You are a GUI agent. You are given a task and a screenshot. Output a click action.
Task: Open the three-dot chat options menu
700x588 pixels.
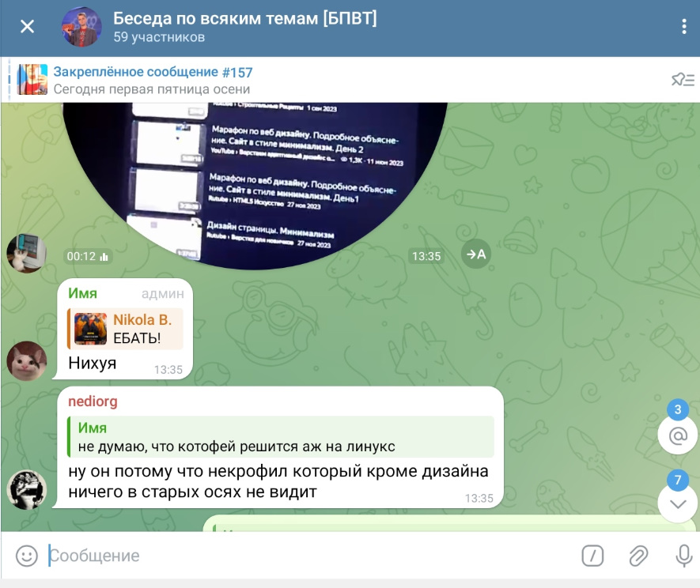[x=684, y=27]
